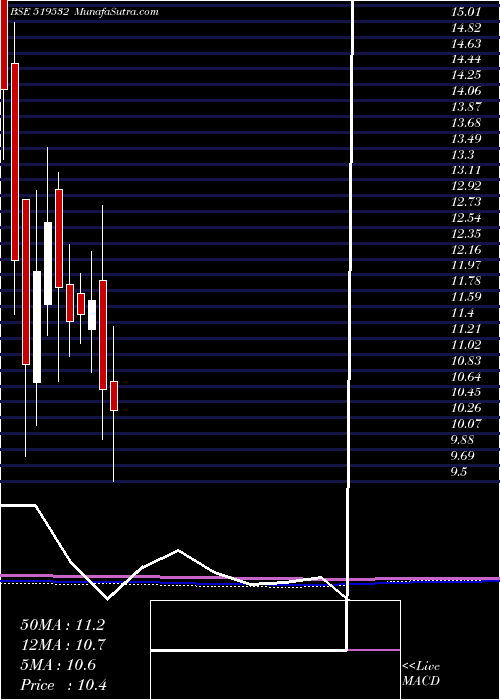Click the '50MA : 11.2' indicator text
This screenshot has height=700, width=500.
[x=62, y=625]
